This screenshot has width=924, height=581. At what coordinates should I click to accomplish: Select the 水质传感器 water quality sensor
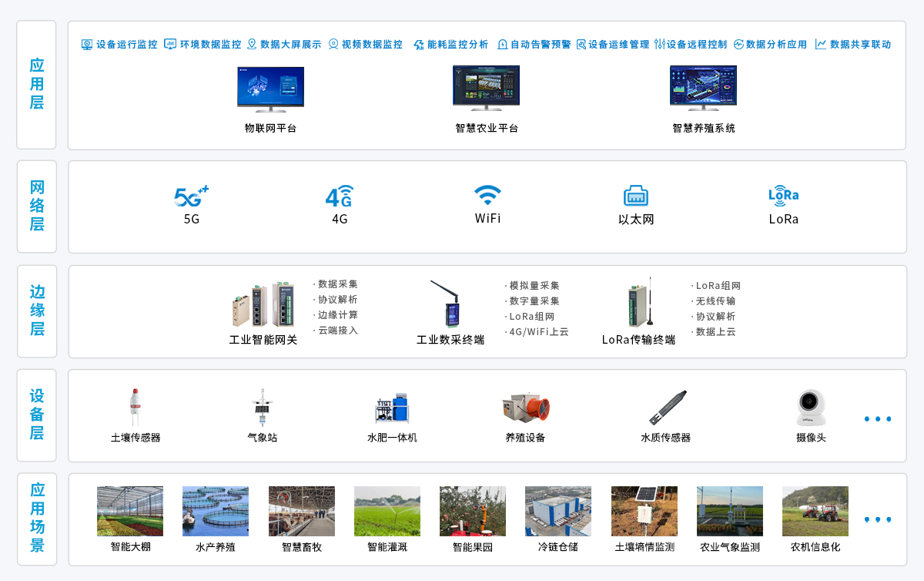point(666,408)
